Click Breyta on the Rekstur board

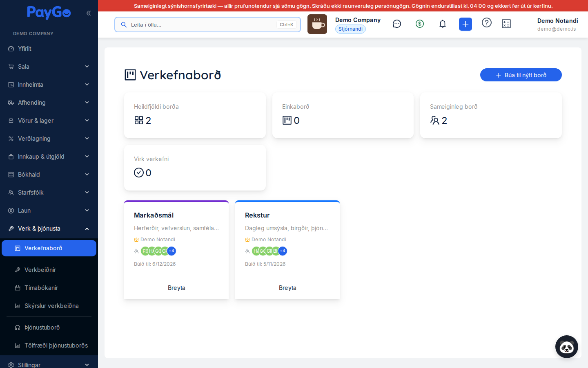click(287, 288)
